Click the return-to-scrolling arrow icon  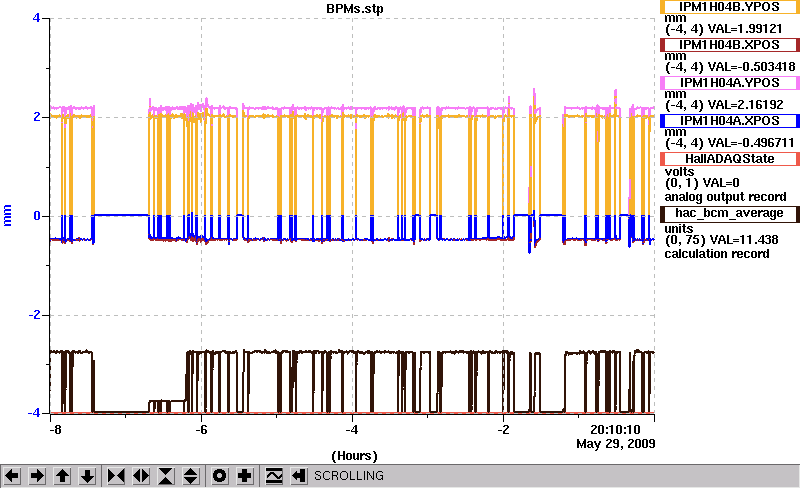[299, 476]
